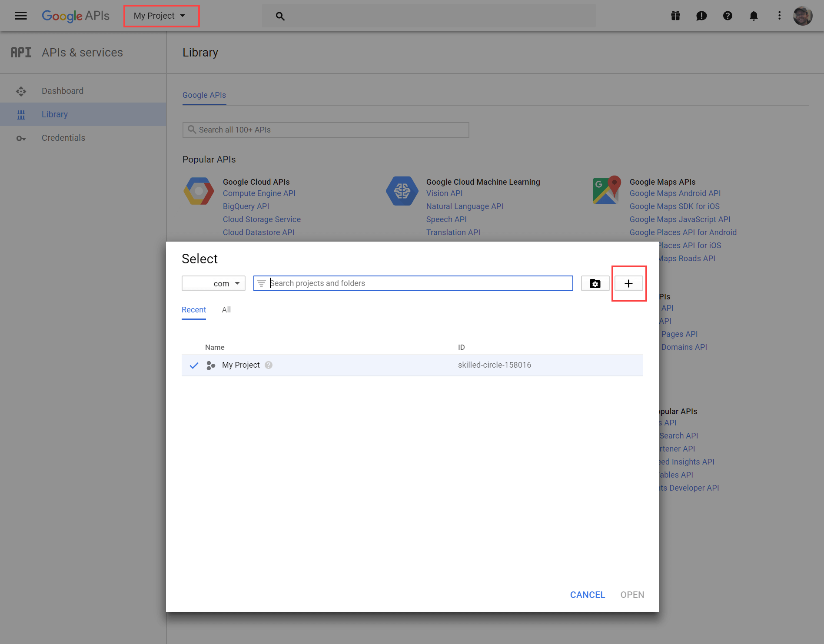The width and height of the screenshot is (824, 644).
Task: Expand the organization com dropdown
Action: coord(213,283)
